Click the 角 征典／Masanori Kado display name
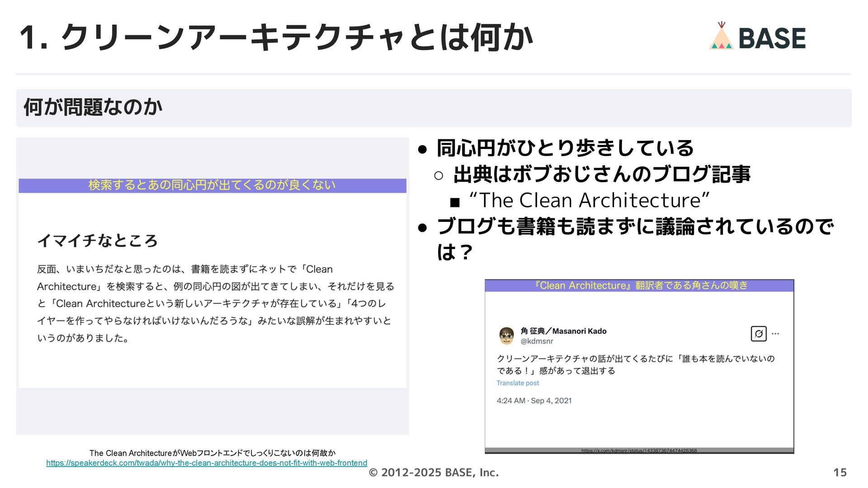 click(563, 331)
